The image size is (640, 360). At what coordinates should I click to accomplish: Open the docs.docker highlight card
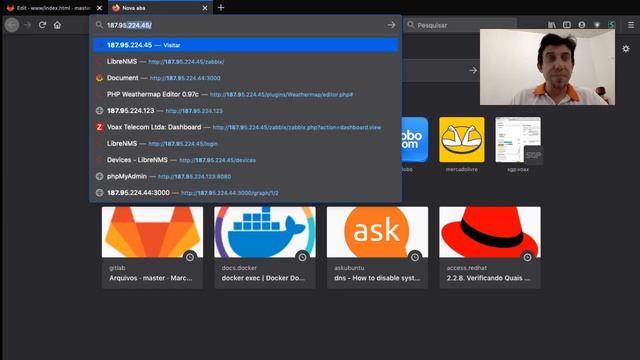pos(265,247)
